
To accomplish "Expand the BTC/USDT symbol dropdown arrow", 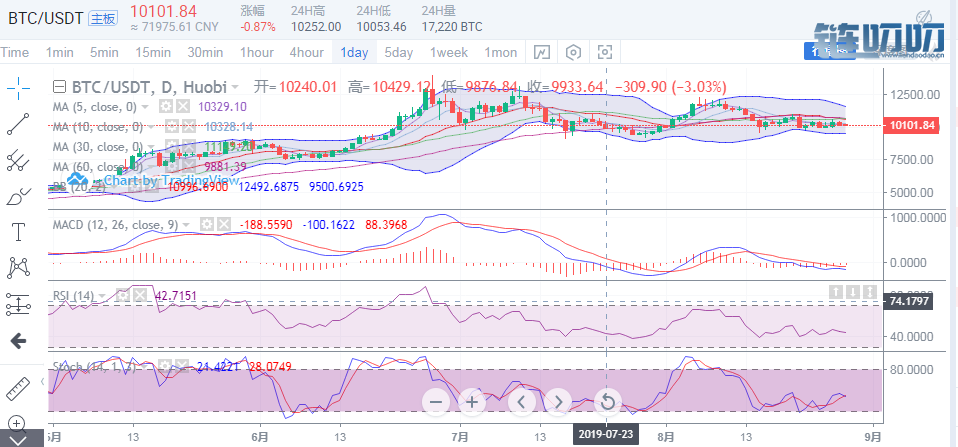I will [235, 87].
